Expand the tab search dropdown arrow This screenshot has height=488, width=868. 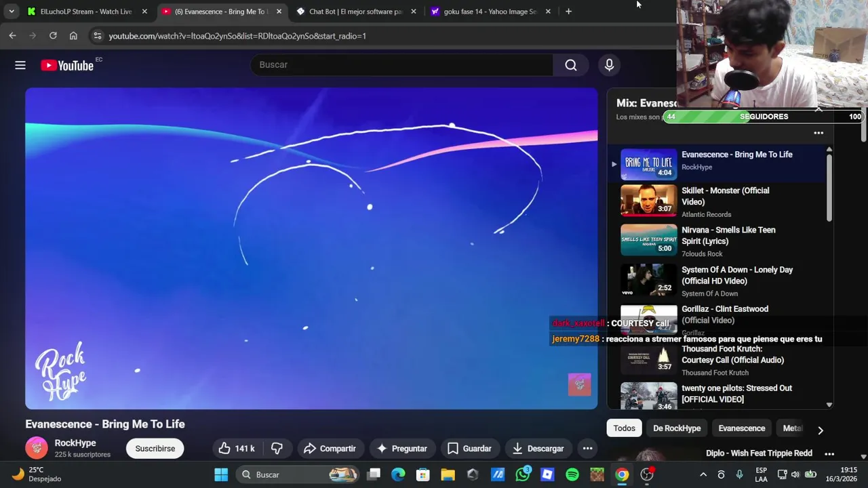tap(12, 12)
